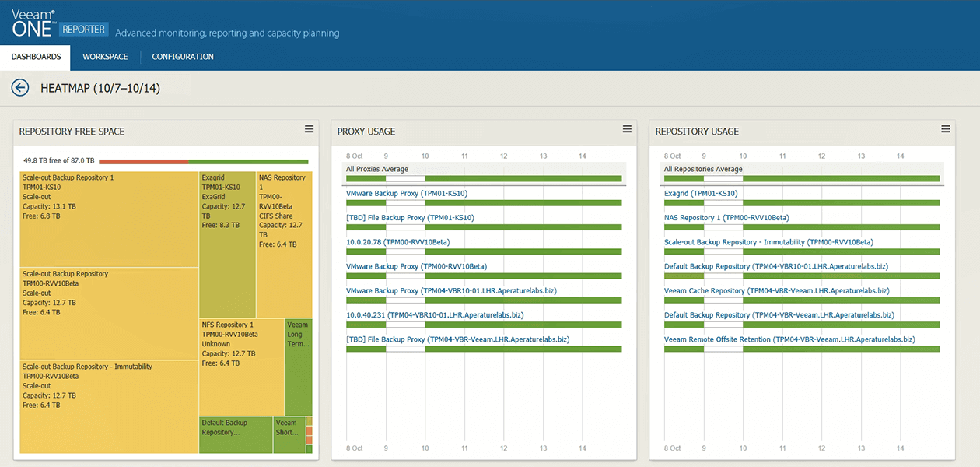Click the HEATMAP (10/7–10/14) title
This screenshot has width=980, height=467.
pyautogui.click(x=100, y=88)
